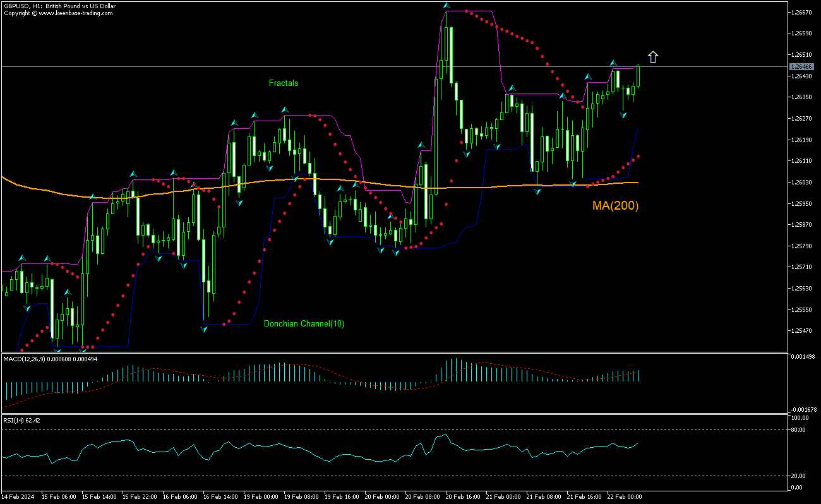Click the 15 Feb 14:00 time label
The height and width of the screenshot is (504, 821).
coord(99,497)
